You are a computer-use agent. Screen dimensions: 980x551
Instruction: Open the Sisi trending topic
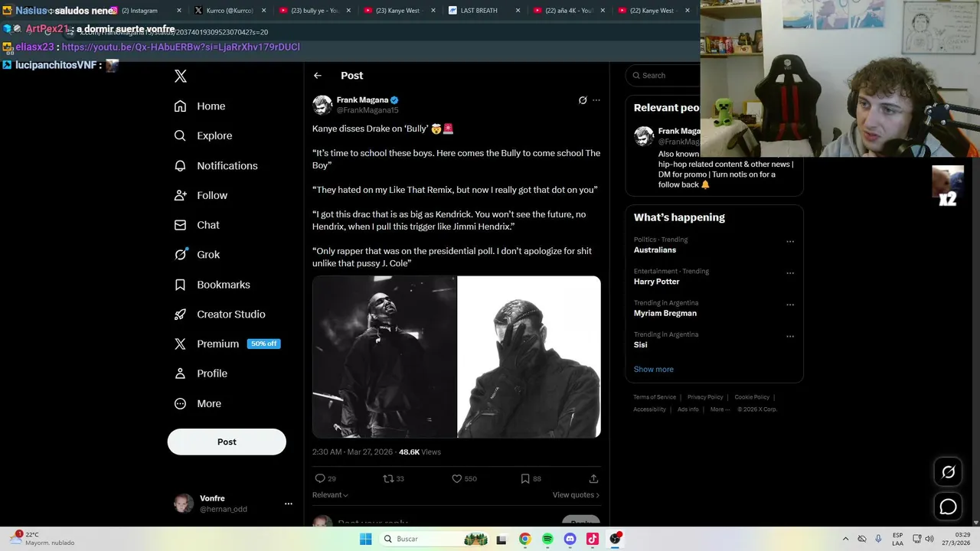pyautogui.click(x=640, y=344)
